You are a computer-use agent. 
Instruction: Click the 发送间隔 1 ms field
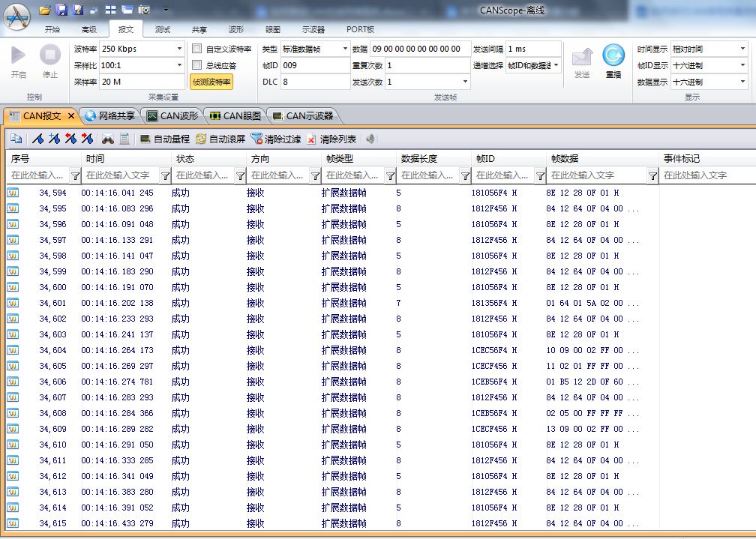click(533, 49)
